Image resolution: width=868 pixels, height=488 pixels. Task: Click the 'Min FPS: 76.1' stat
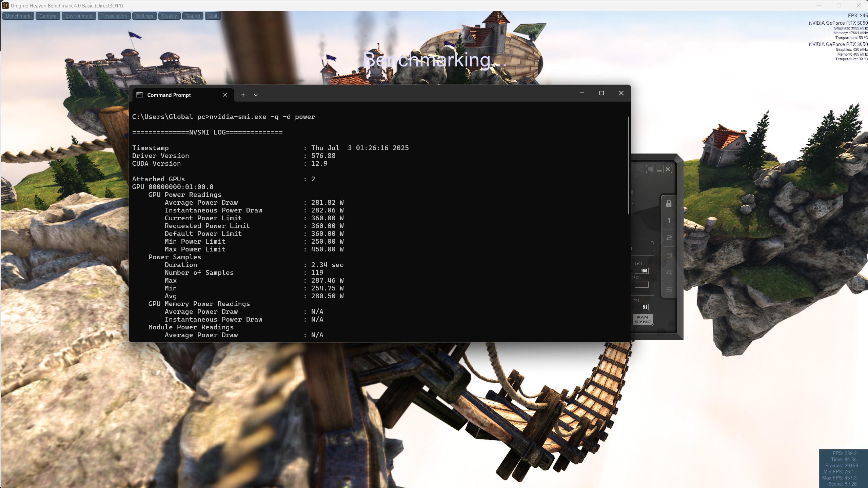[839, 472]
